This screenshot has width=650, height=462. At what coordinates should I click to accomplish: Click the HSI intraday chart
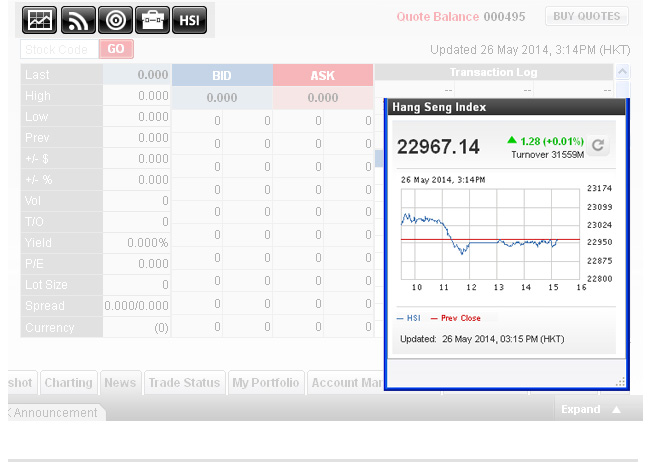click(x=490, y=234)
